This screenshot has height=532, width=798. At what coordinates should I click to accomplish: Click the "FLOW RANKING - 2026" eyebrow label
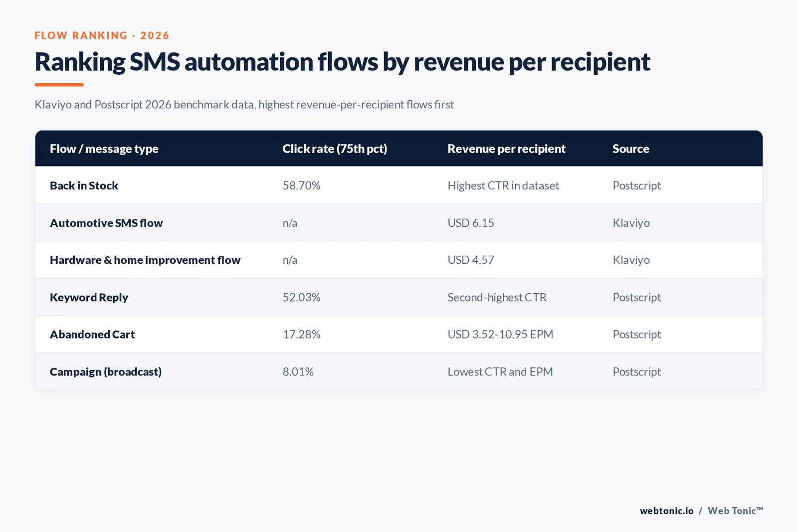pos(102,35)
